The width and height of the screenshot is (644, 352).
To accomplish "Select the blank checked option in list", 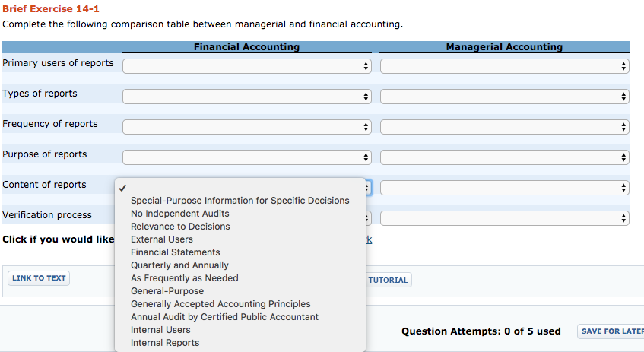I will tap(240, 188).
